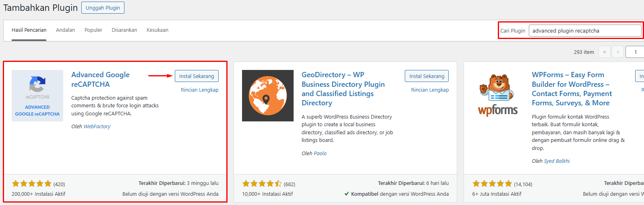Go to first page of results
The height and width of the screenshot is (205, 644).
pyautogui.click(x=605, y=52)
